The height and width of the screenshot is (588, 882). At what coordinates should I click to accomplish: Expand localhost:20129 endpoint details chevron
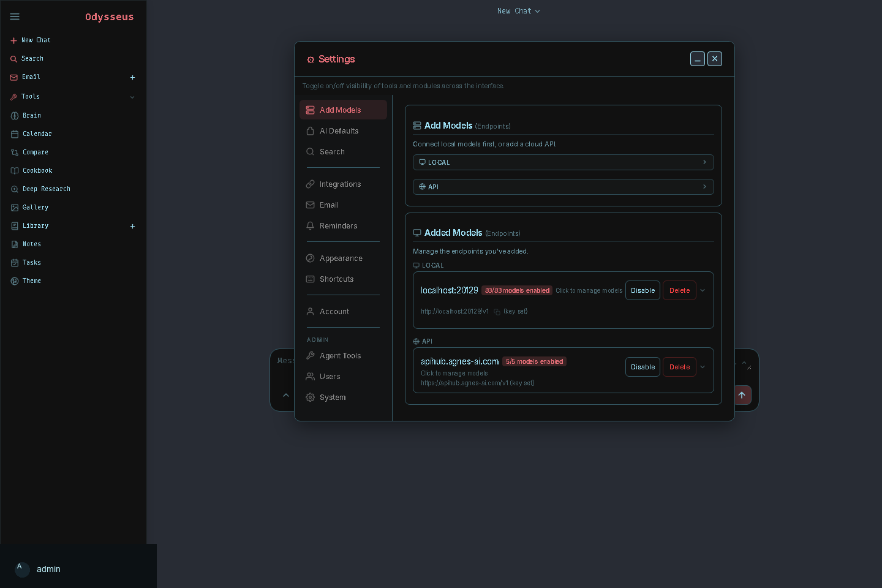click(703, 290)
